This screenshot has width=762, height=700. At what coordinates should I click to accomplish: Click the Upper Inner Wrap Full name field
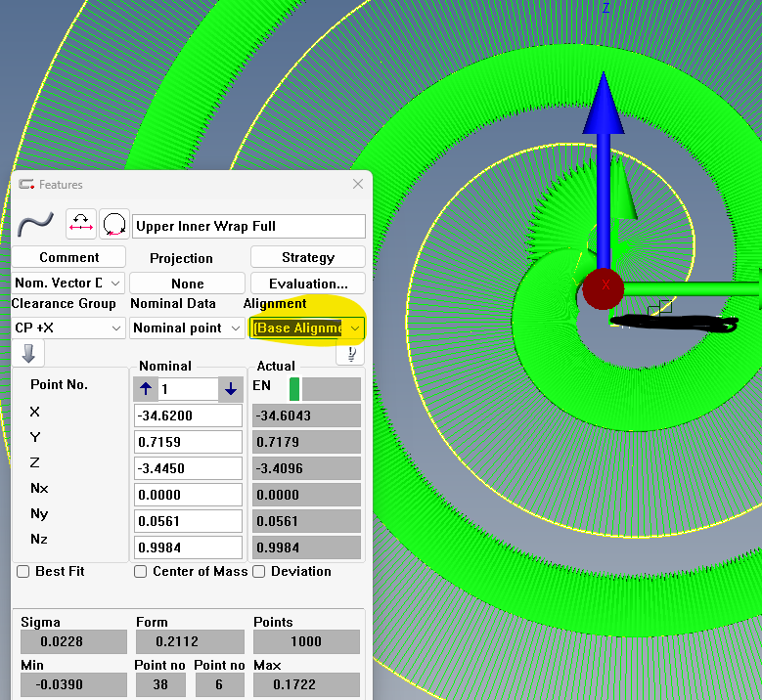248,226
